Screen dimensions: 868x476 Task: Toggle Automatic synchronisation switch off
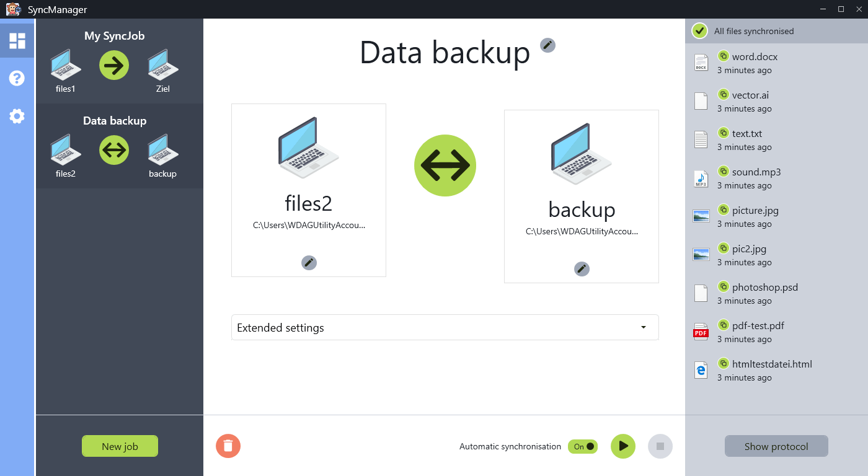tap(583, 446)
